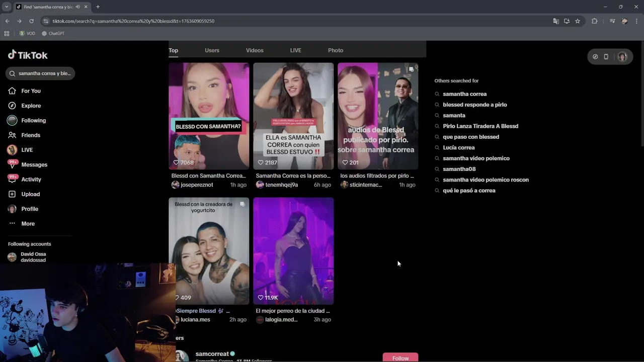Click caption 'El mejor perreo de la ciudad ...'
This screenshot has width=644, height=362.
pos(293,311)
